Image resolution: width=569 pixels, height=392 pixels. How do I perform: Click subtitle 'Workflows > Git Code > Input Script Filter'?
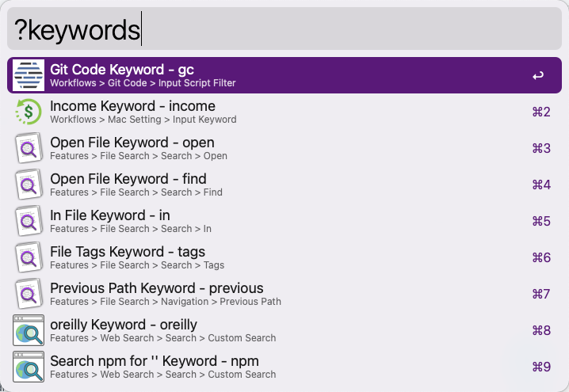point(143,83)
